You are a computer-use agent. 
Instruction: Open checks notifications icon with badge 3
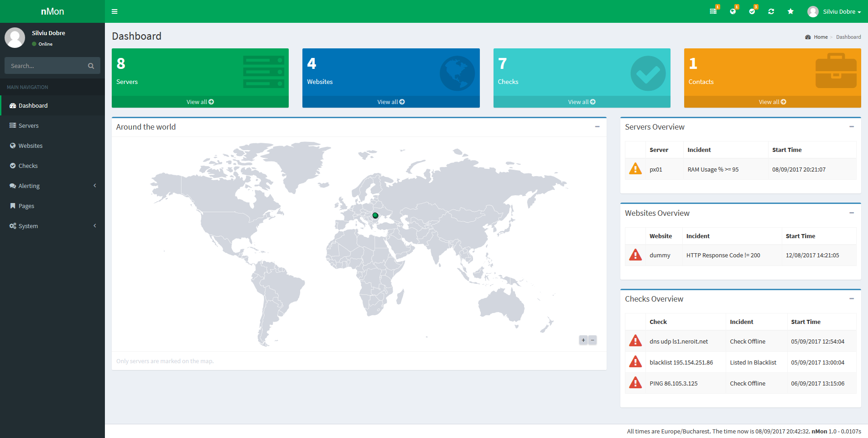752,11
